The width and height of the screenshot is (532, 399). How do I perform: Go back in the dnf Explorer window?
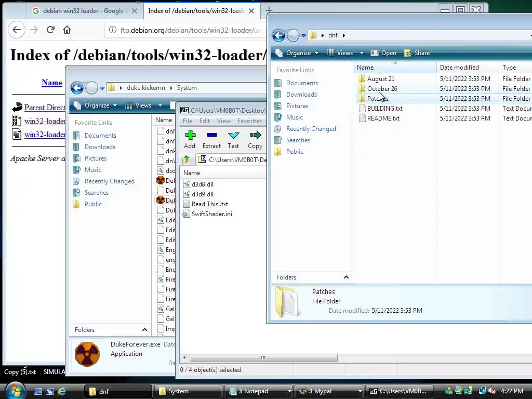[278, 35]
